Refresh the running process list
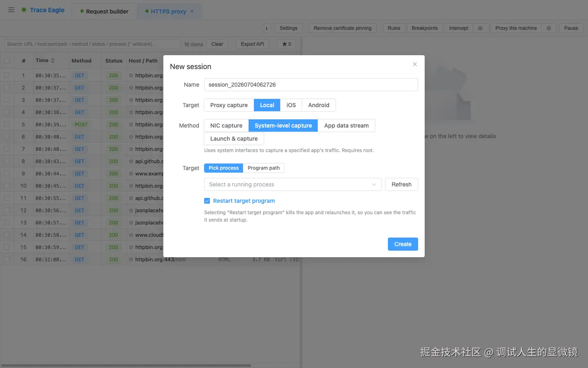 tap(401, 184)
